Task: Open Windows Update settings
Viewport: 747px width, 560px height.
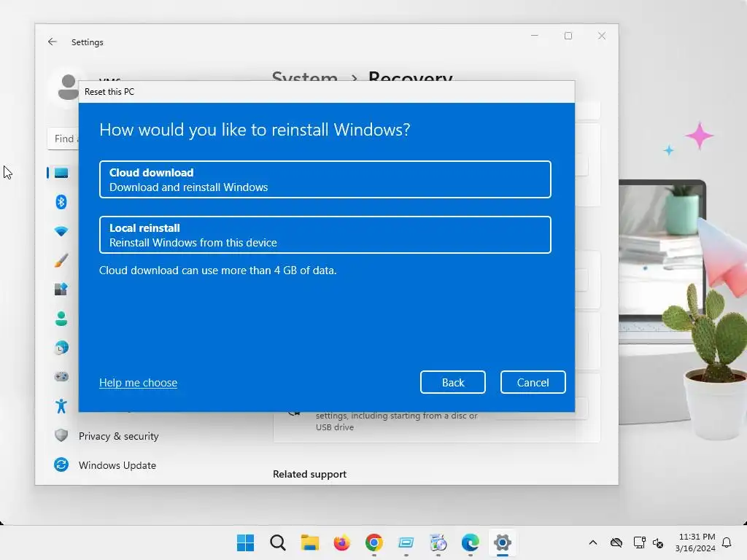Action: pyautogui.click(x=105, y=464)
